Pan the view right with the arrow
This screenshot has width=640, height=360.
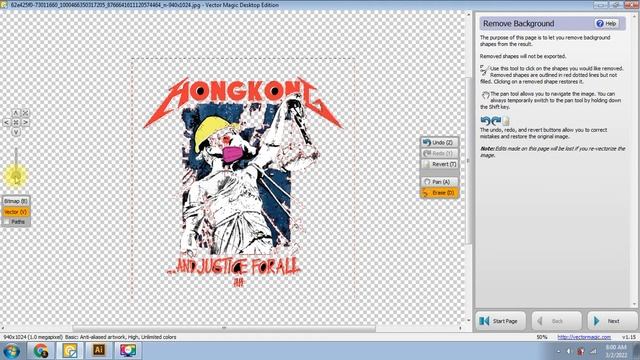tap(25, 122)
